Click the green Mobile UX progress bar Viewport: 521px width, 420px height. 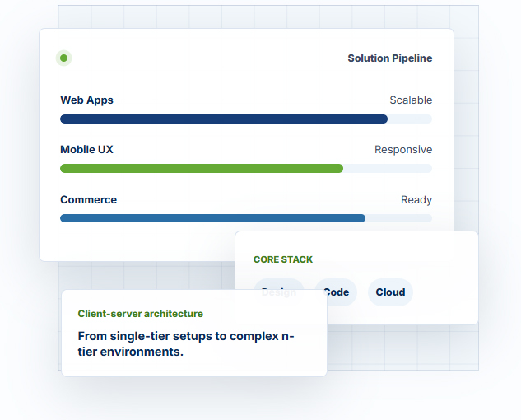coord(202,168)
